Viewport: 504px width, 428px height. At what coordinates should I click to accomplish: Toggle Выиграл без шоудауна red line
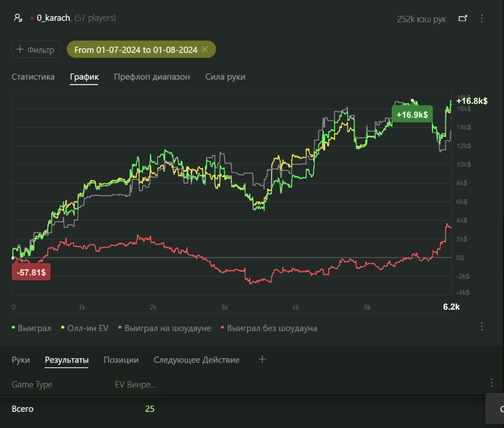268,328
